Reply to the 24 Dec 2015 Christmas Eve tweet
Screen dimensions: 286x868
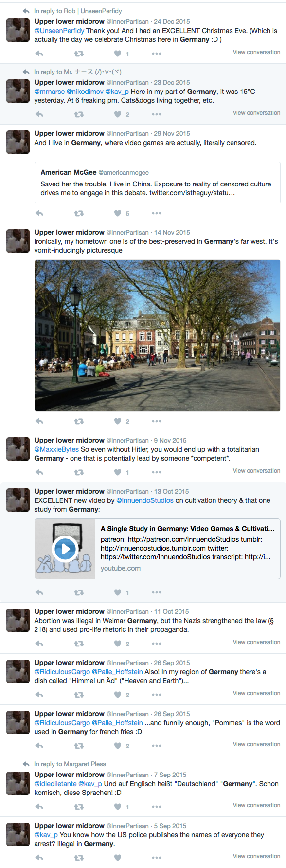[39, 54]
